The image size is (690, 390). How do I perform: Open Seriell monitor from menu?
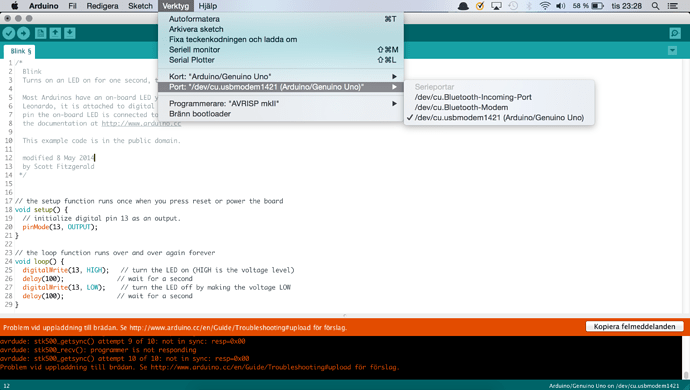tap(280, 50)
